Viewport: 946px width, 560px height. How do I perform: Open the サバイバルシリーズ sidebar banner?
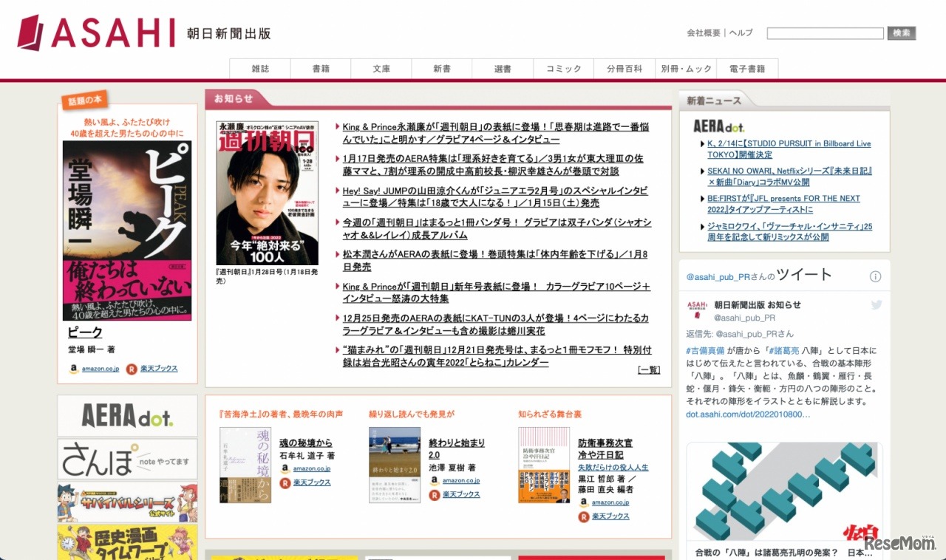pyautogui.click(x=127, y=503)
